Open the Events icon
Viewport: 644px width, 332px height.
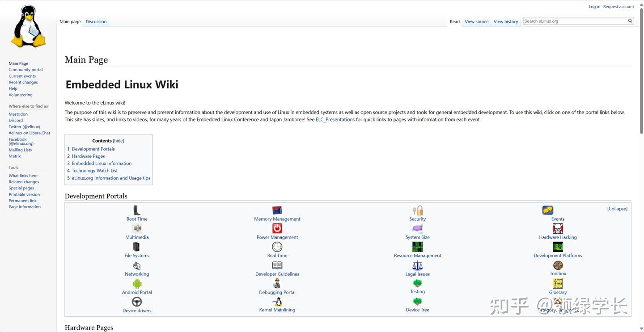tap(548, 210)
